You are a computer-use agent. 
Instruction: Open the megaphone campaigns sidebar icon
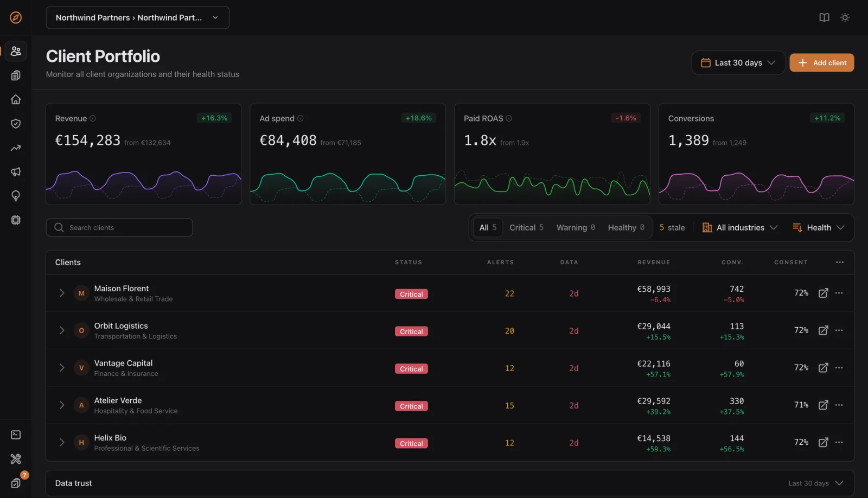click(x=16, y=172)
